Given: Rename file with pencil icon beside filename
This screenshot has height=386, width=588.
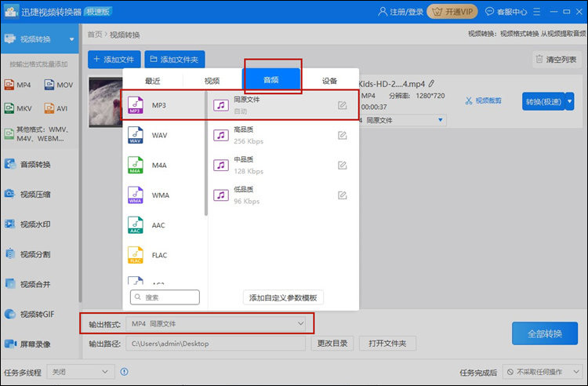Looking at the screenshot, I should 432,84.
